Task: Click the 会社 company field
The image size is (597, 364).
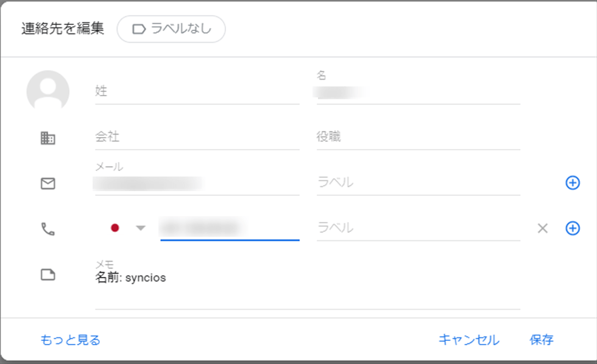Action: 197,138
